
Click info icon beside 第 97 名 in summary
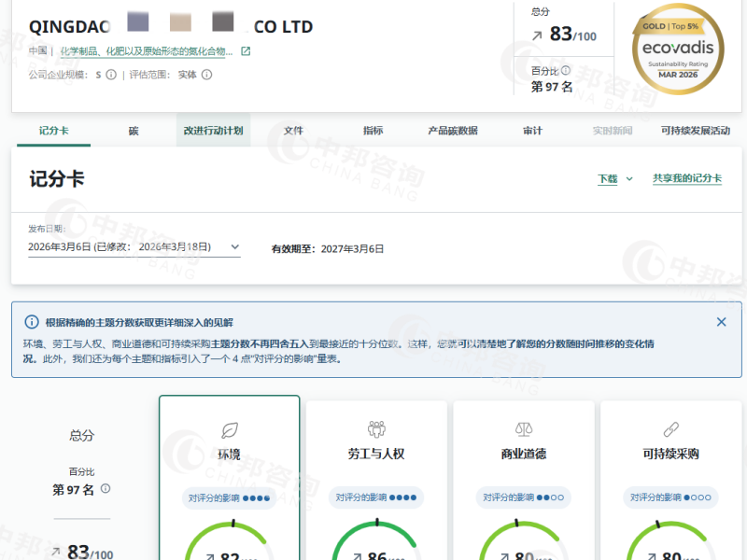point(106,489)
